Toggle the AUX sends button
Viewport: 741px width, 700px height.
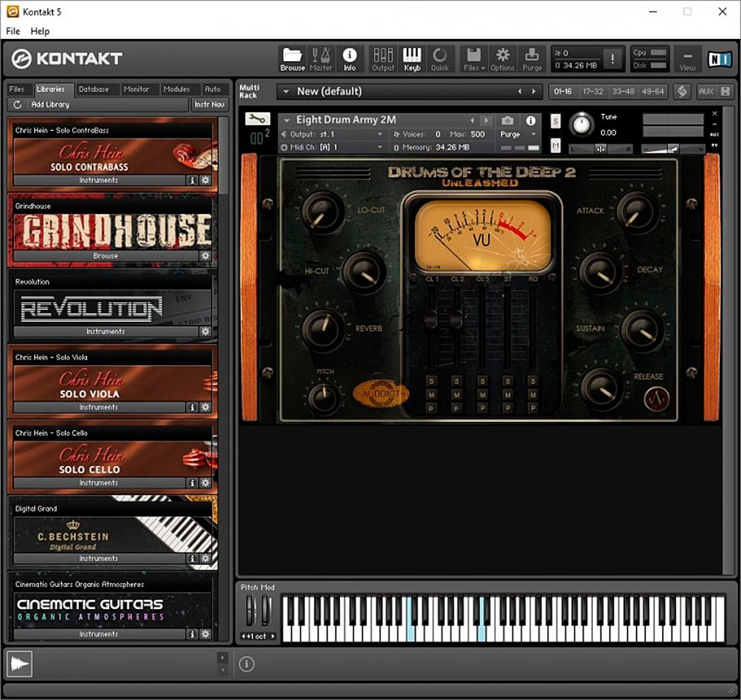pyautogui.click(x=706, y=91)
